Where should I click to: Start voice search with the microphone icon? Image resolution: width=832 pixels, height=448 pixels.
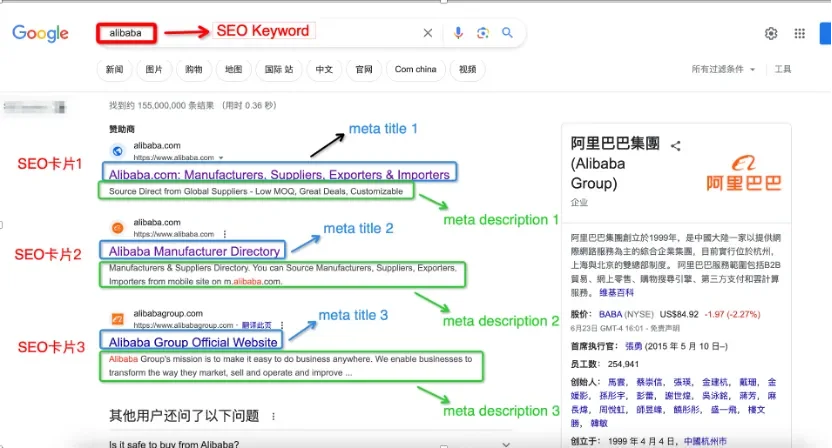pyautogui.click(x=458, y=33)
